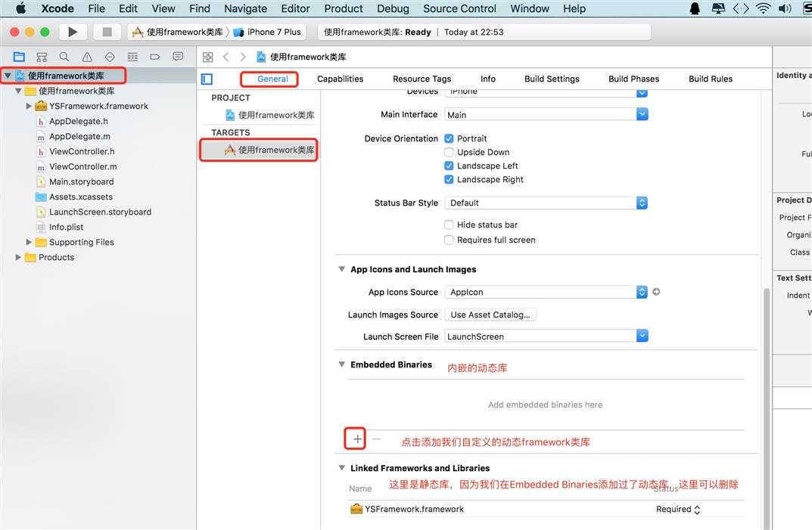
Task: Change YSFramework.framework Required status stepper
Action: (697, 510)
